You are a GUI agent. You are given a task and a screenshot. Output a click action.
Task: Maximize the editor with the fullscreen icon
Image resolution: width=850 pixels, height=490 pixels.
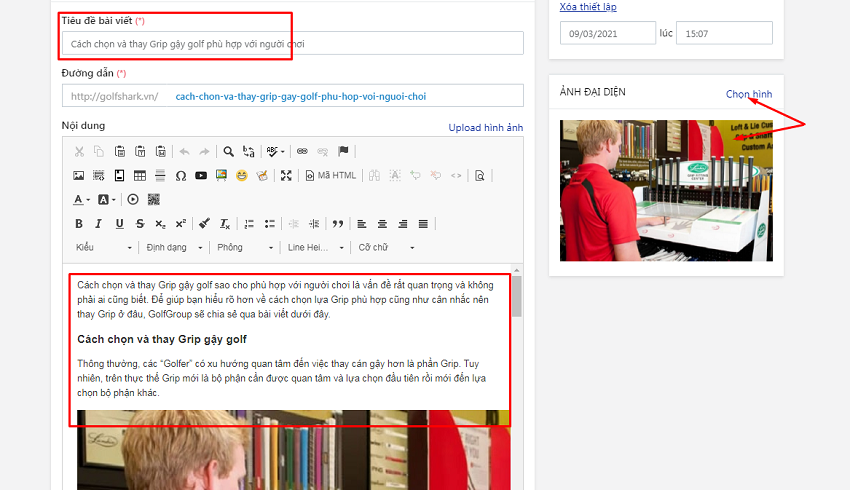click(286, 176)
